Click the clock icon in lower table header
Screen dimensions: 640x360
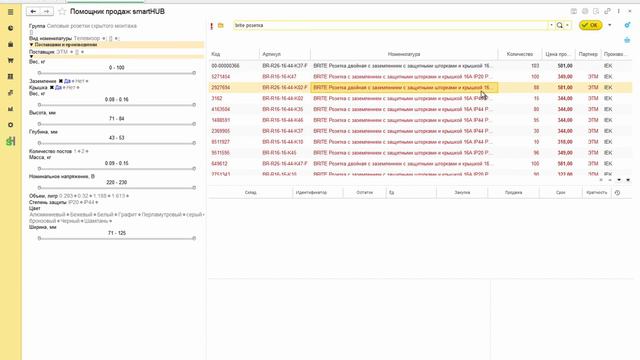pyautogui.click(x=617, y=192)
